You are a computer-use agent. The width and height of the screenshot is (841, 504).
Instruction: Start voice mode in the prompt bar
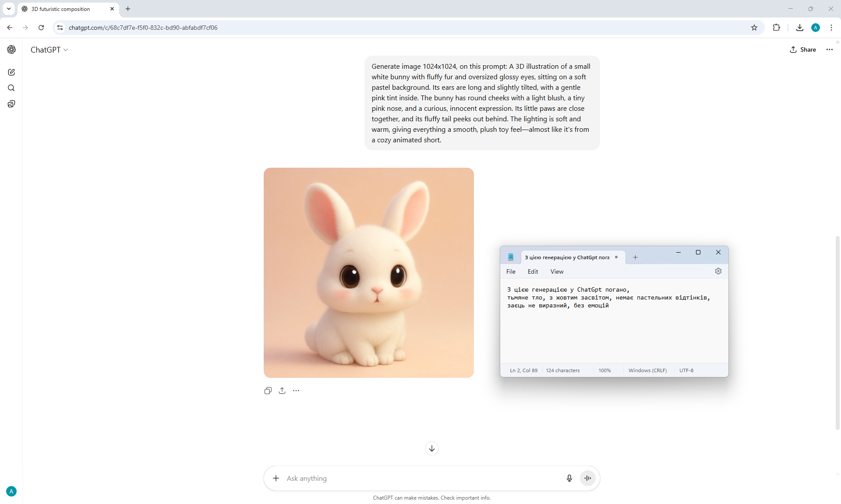click(587, 478)
